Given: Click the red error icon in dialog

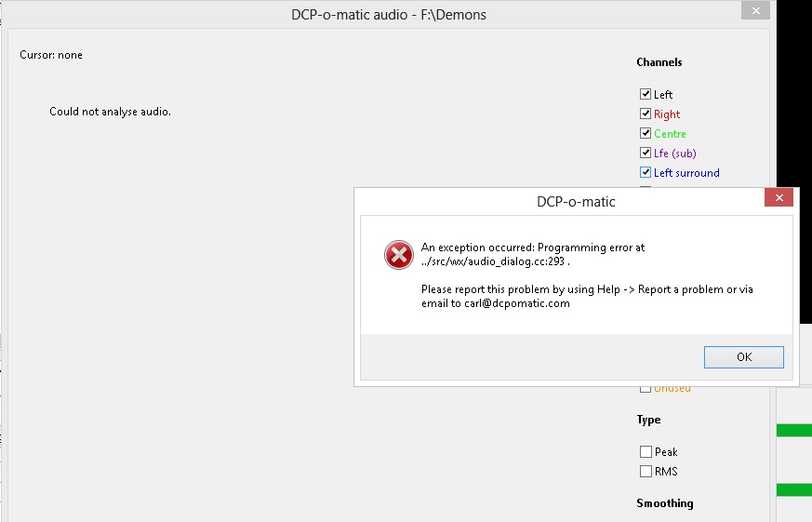Looking at the screenshot, I should point(398,255).
